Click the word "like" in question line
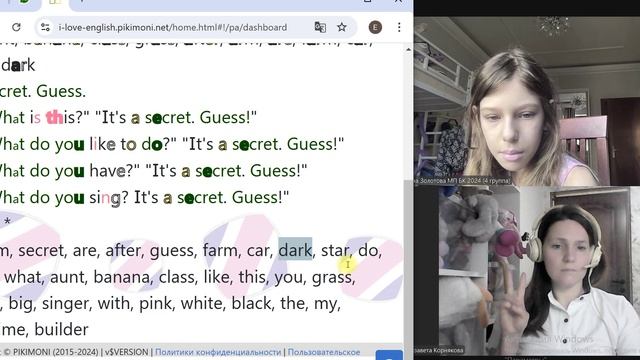640x360 pixels. tap(102, 144)
